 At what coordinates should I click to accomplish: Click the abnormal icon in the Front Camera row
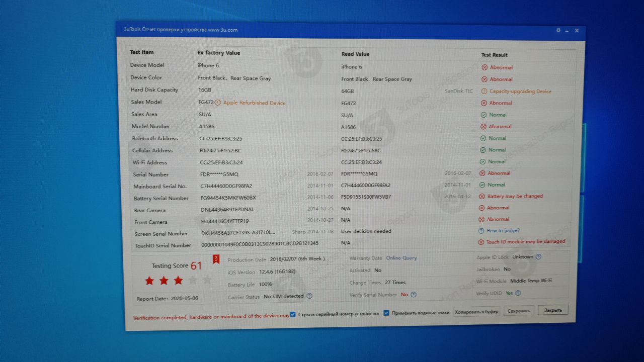(481, 219)
